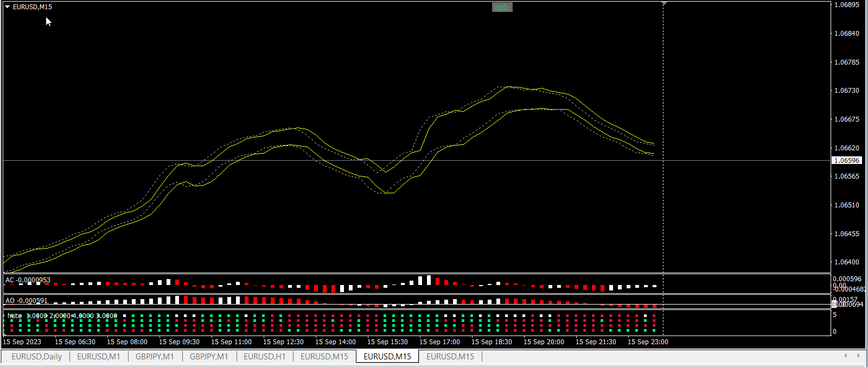Click the 1.06620 price axis value
The height and width of the screenshot is (367, 868).
846,148
